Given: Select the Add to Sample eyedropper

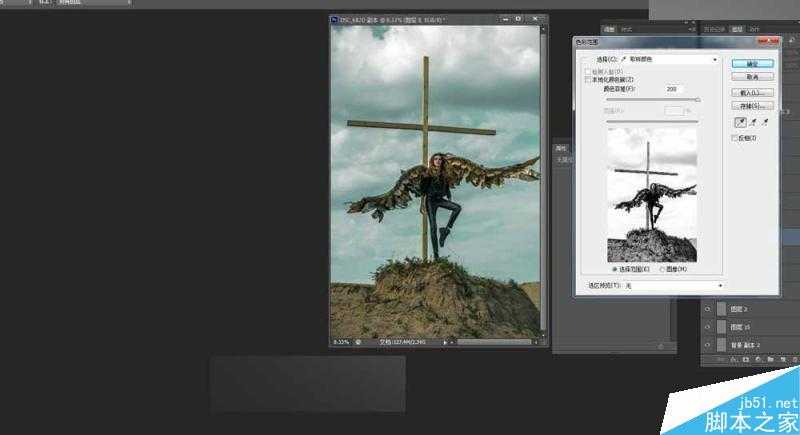Looking at the screenshot, I should pos(753,121).
